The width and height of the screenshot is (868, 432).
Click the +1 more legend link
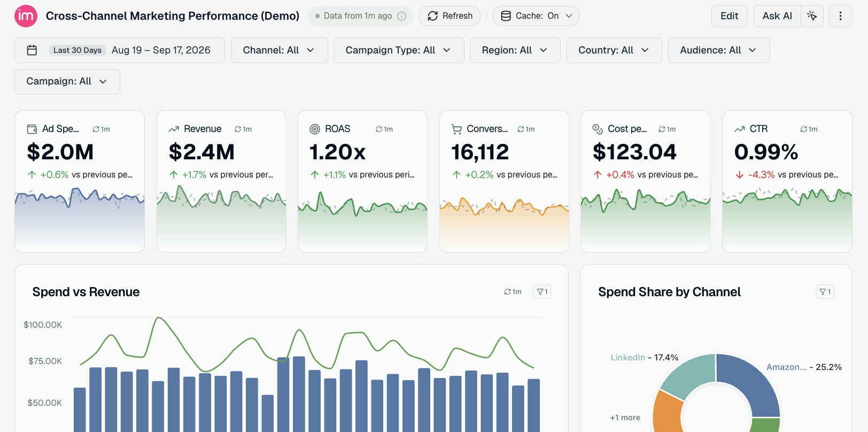click(x=625, y=418)
